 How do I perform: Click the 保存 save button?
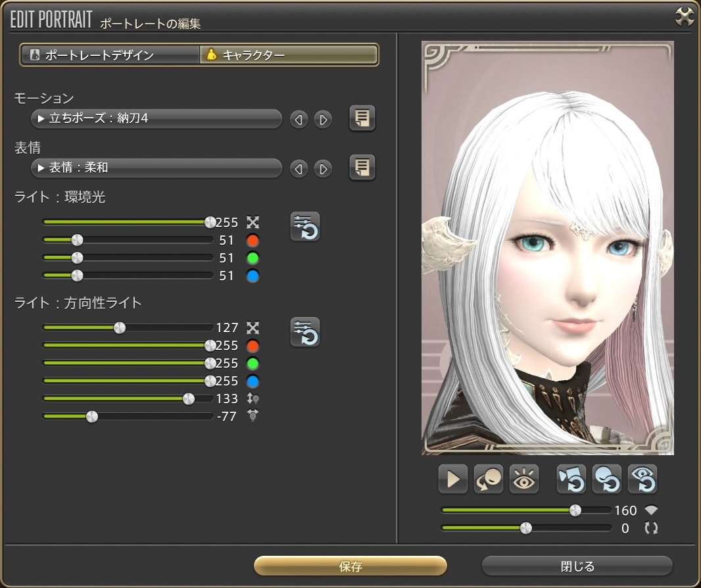(x=350, y=566)
